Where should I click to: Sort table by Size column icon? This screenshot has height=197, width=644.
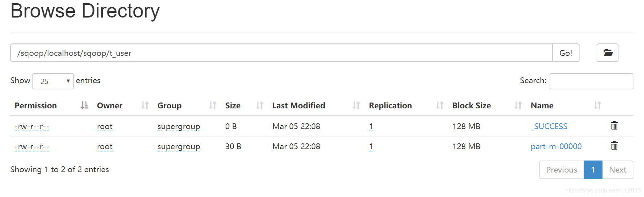coord(259,105)
